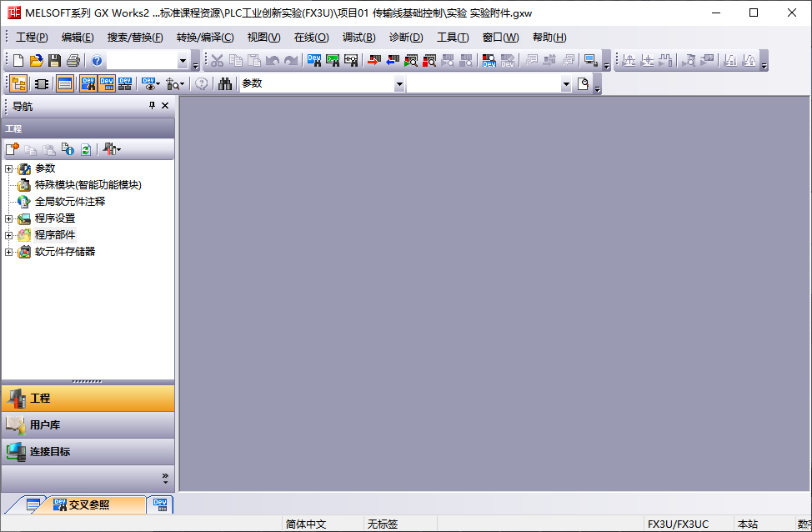
Task: Close the 导航 navigation pane
Action: tap(165, 106)
